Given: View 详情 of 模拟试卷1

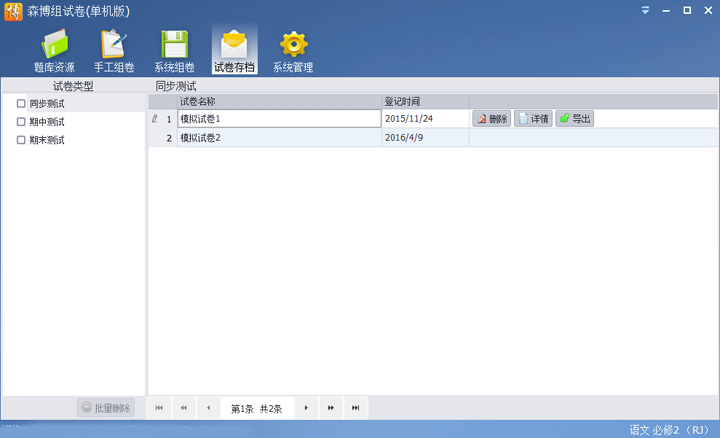Looking at the screenshot, I should point(533,119).
